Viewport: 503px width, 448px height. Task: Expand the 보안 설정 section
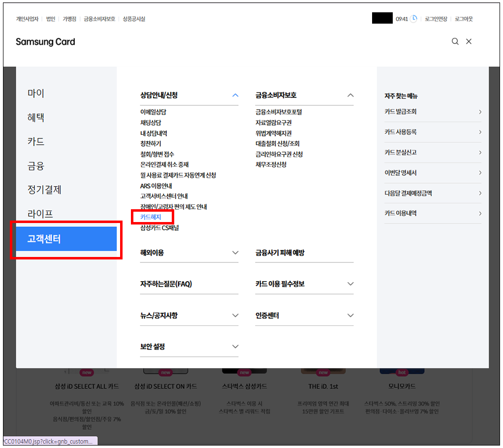pos(235,347)
